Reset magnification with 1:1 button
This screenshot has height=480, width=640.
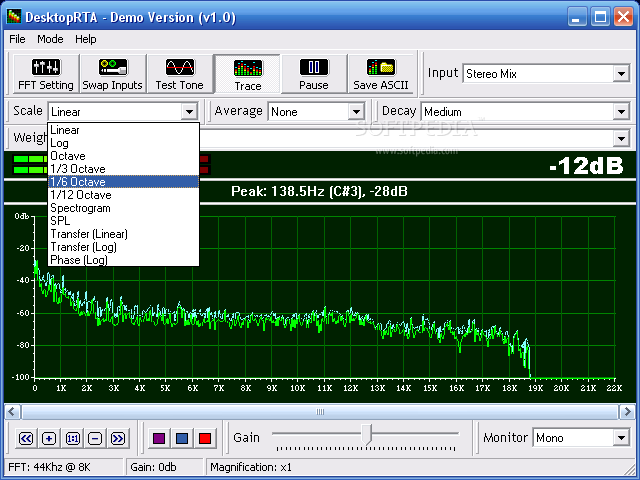click(72, 439)
